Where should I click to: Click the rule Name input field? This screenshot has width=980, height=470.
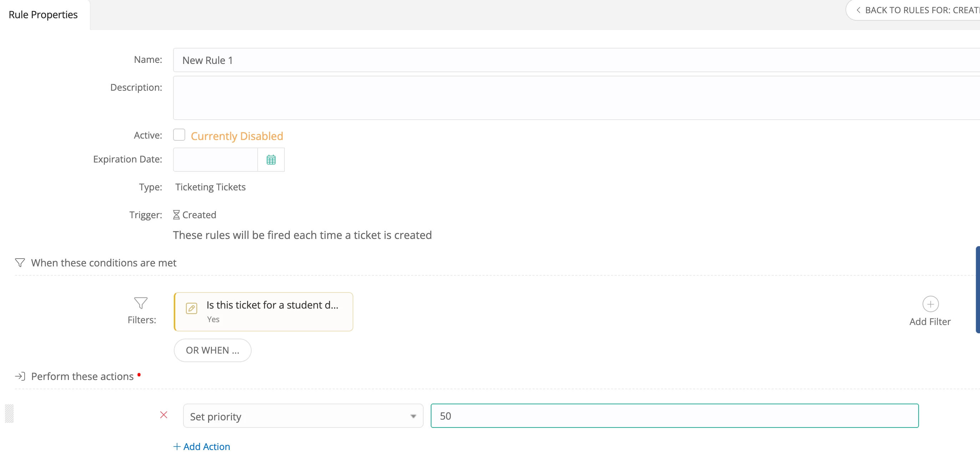click(x=571, y=60)
